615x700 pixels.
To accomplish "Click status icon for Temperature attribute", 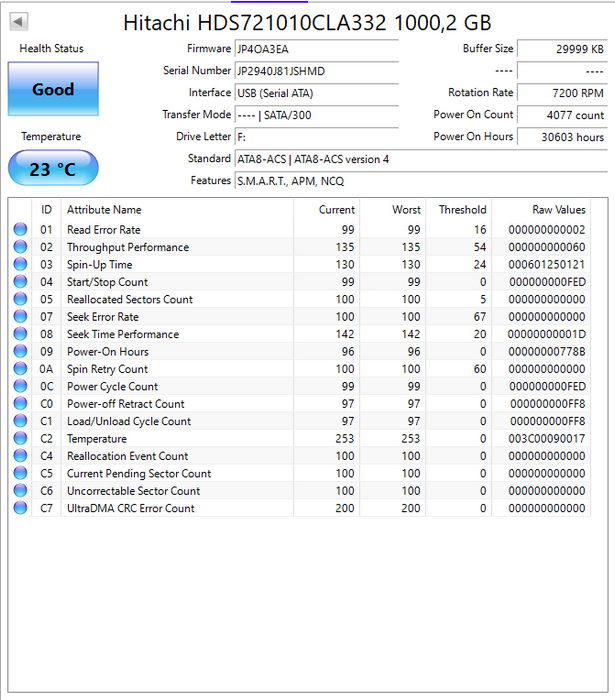I will 20,439.
